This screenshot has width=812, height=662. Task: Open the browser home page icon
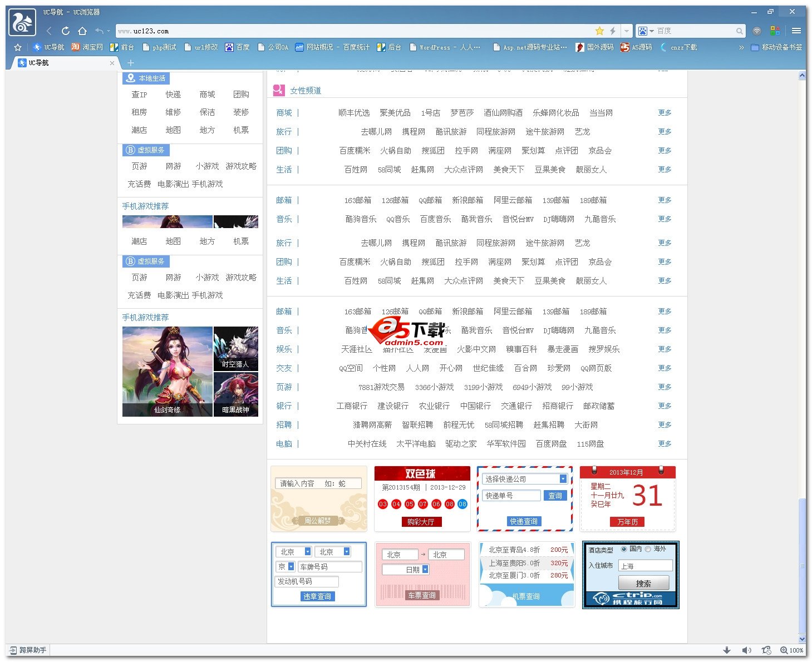(82, 31)
